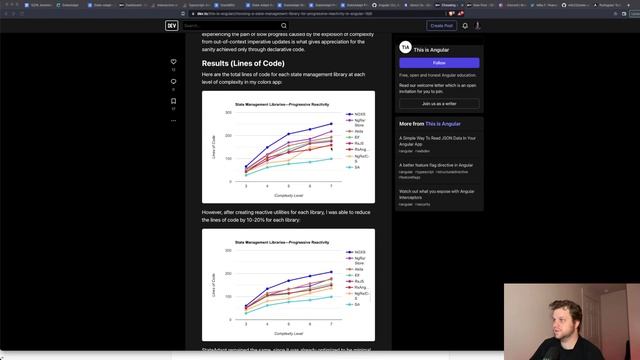Open the #typescript tag under feature flag article
Screen dimensions: 640x360
pyautogui.click(x=424, y=172)
